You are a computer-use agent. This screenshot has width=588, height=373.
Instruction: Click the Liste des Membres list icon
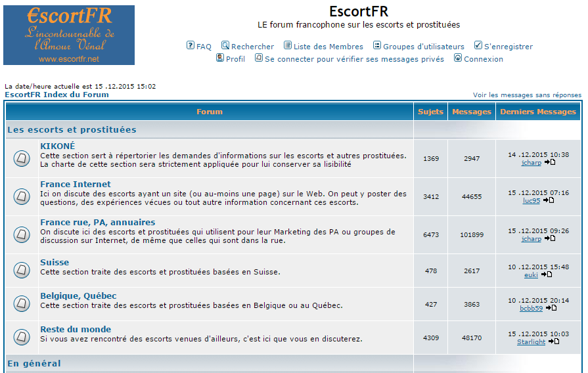pyautogui.click(x=288, y=45)
